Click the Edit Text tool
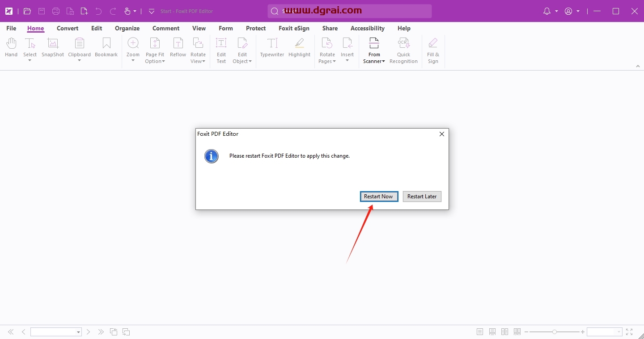Viewport: 644px width, 339px height. tap(221, 50)
